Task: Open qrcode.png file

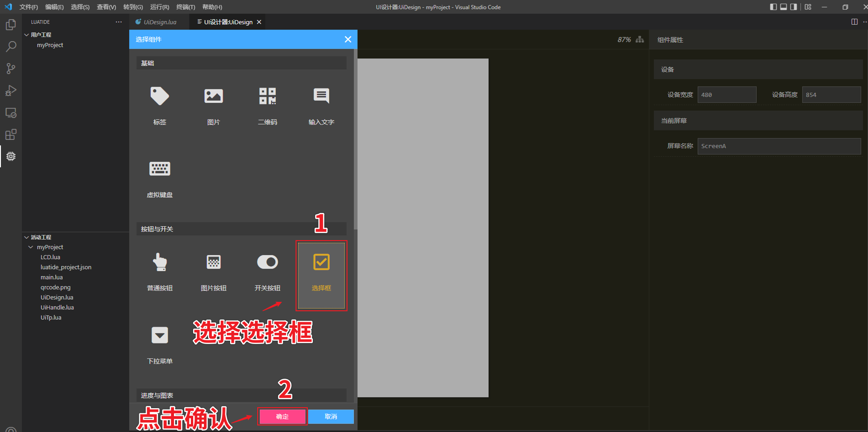Action: pyautogui.click(x=56, y=287)
